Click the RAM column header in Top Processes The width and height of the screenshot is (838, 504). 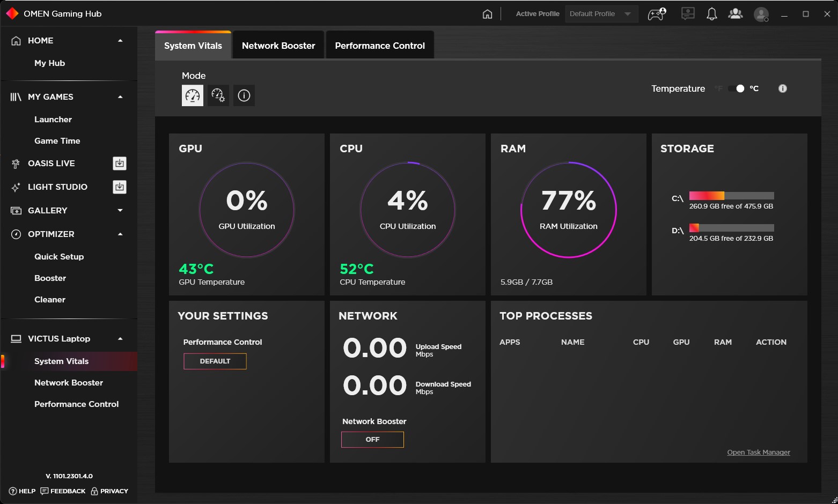pyautogui.click(x=723, y=342)
